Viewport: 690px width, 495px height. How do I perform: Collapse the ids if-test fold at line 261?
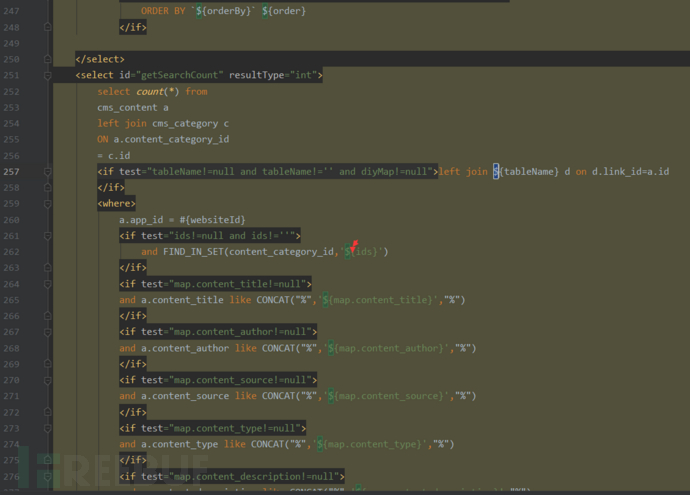47,235
